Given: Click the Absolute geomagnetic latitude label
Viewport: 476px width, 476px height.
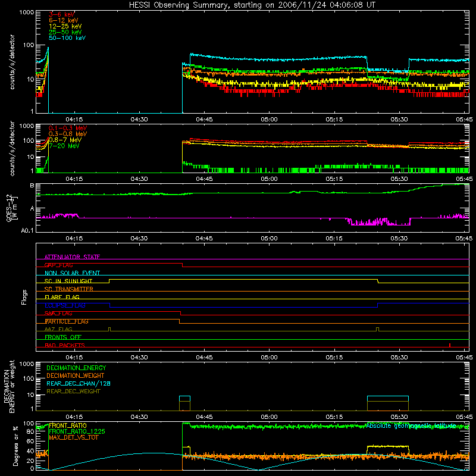Looking at the screenshot, I should (411, 426).
